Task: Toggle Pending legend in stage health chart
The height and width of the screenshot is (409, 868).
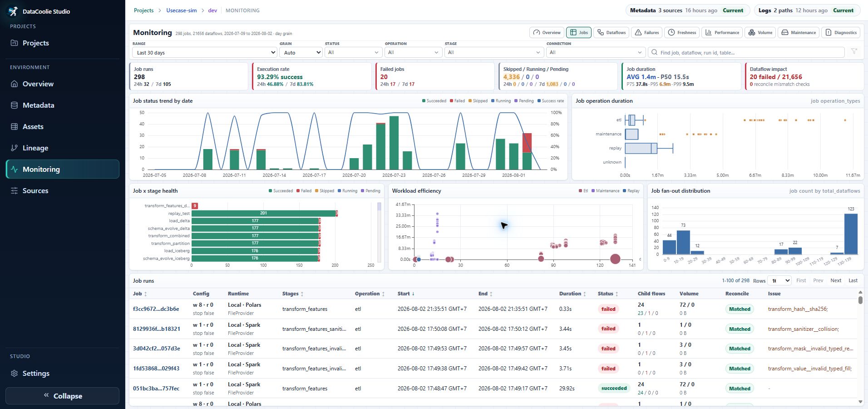Action: point(370,191)
